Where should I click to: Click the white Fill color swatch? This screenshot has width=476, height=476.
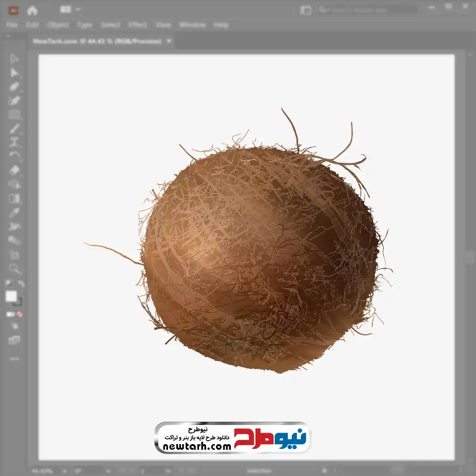(11, 297)
